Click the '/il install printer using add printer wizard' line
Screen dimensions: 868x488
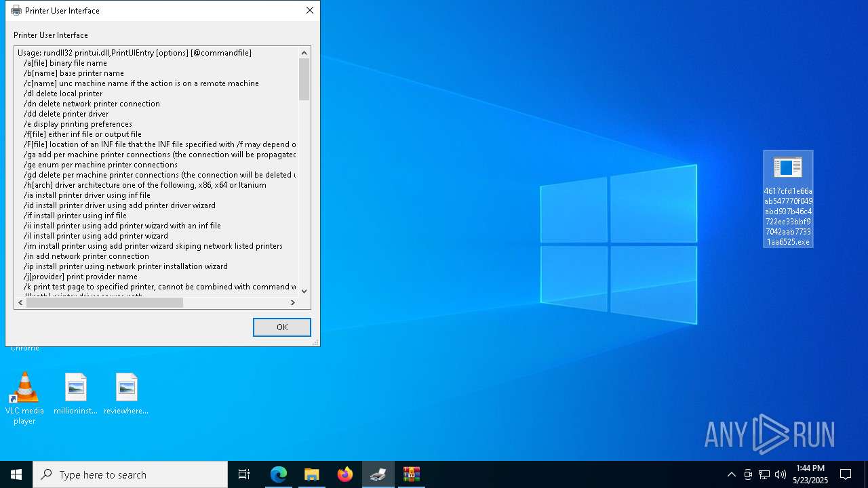[96, 236]
